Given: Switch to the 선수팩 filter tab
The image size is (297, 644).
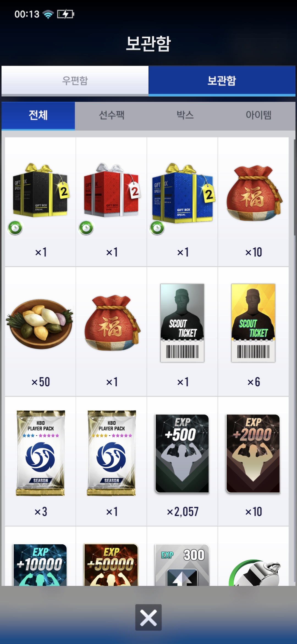Looking at the screenshot, I should [112, 115].
